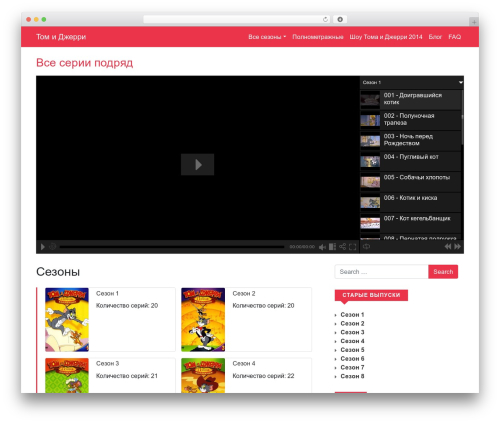Open Сезон 2 in Старые выпуски list

tap(352, 323)
